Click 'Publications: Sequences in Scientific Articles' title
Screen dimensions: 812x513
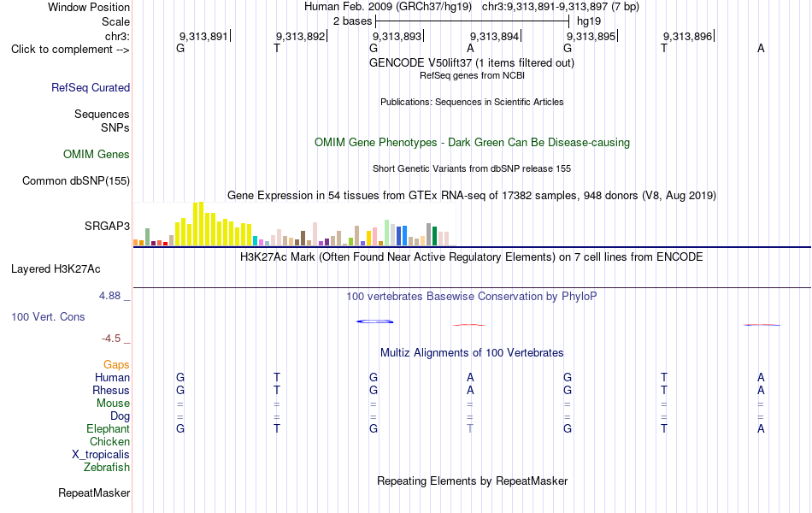[x=472, y=102]
